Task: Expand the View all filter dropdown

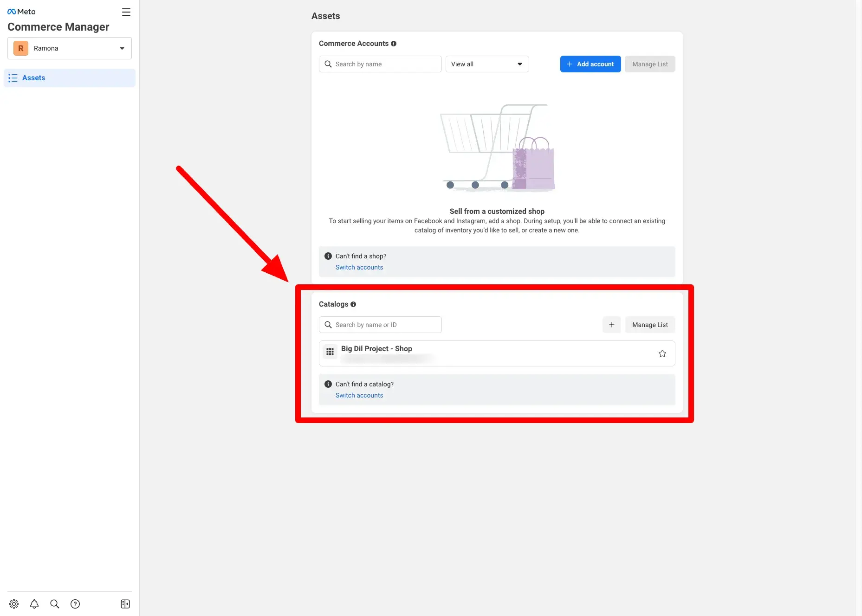Action: (x=487, y=64)
